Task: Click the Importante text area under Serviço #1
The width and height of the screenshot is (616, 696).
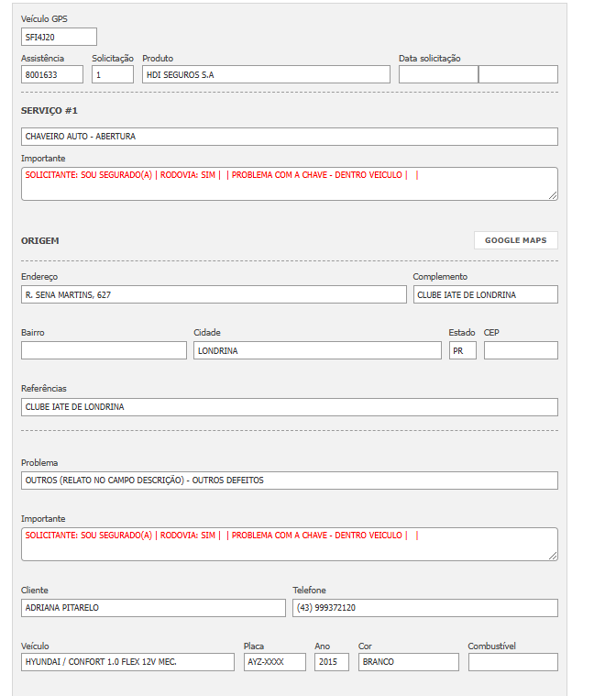Action: [x=289, y=183]
